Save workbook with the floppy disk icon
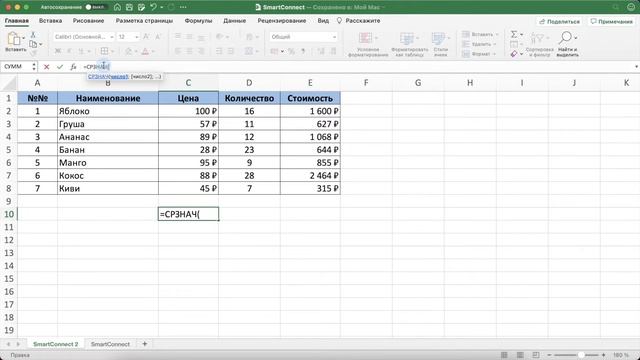The image size is (640, 360). [x=129, y=7]
